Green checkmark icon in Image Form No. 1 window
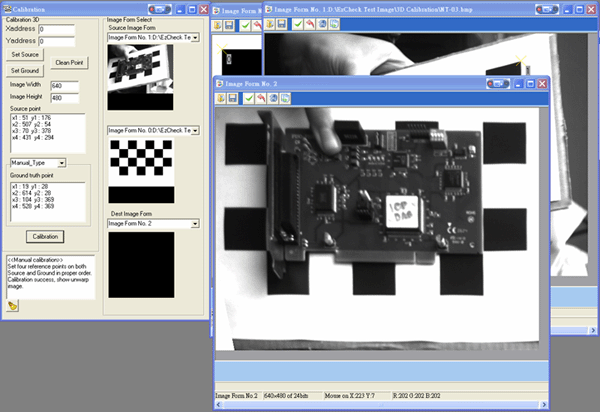The height and width of the screenshot is (412, 600). pos(298,24)
